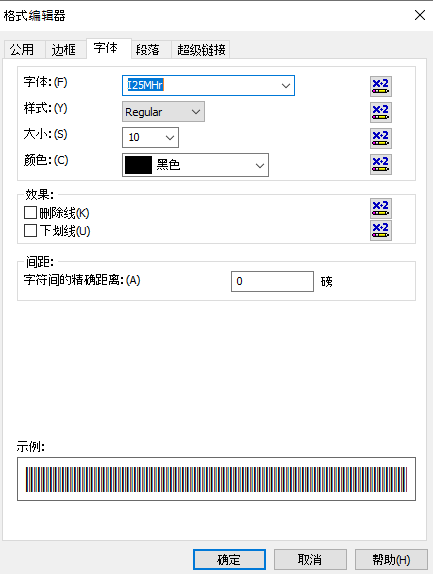Close the 格式编辑器 dialog
The height and width of the screenshot is (574, 433).
coord(420,15)
